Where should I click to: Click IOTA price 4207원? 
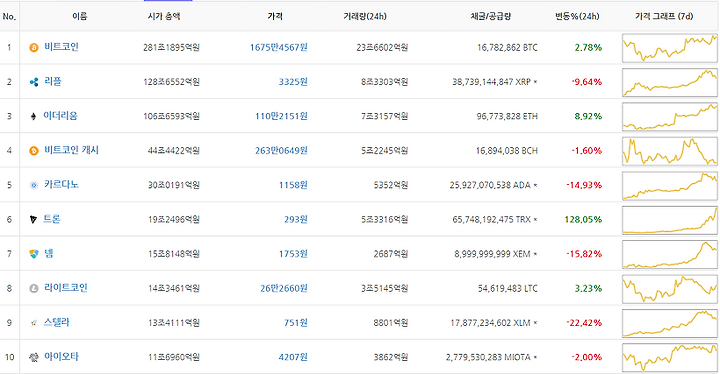tap(293, 357)
